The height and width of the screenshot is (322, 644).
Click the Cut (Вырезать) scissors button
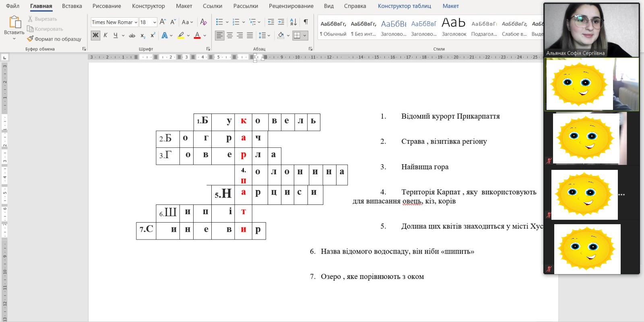42,19
